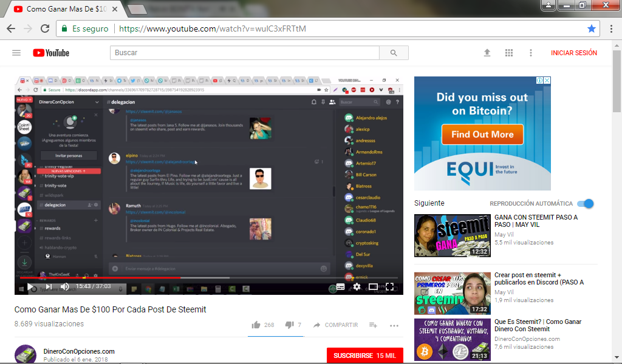The height and width of the screenshot is (364, 622).
Task: Click May Vil under GANA CON STEEMIT video
Action: tap(504, 235)
